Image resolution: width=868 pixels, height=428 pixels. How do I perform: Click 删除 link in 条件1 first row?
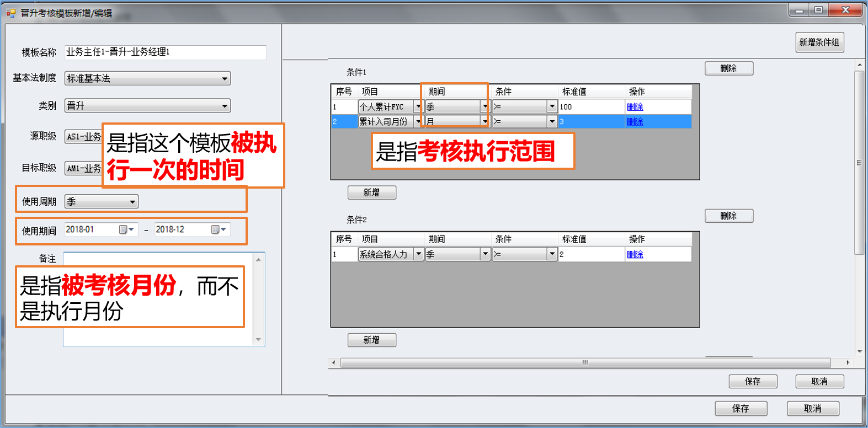(635, 106)
